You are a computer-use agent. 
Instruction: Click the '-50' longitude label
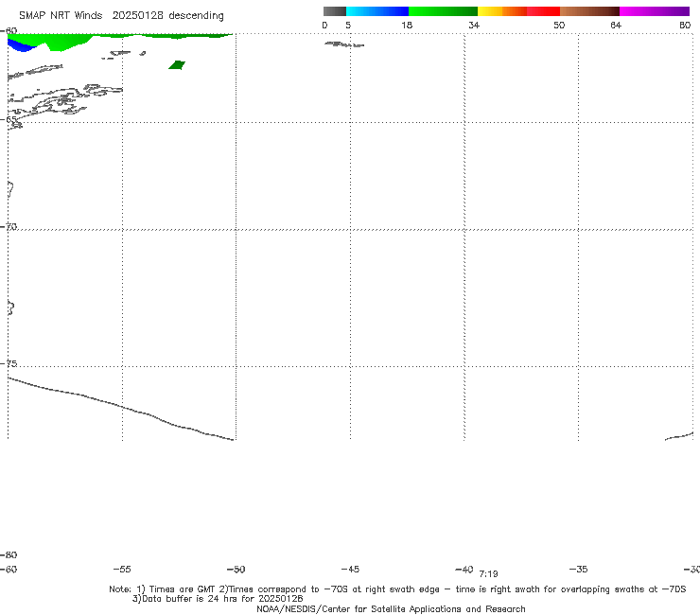click(236, 569)
